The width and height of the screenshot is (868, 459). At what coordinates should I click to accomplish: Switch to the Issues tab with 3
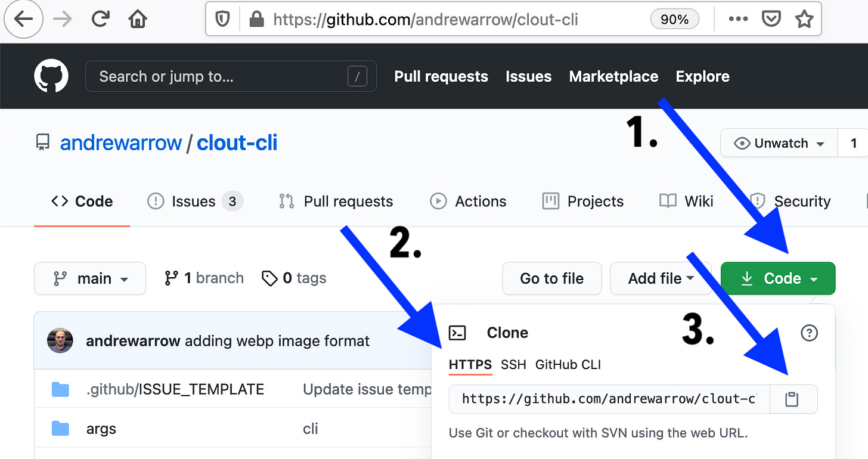[x=195, y=201]
